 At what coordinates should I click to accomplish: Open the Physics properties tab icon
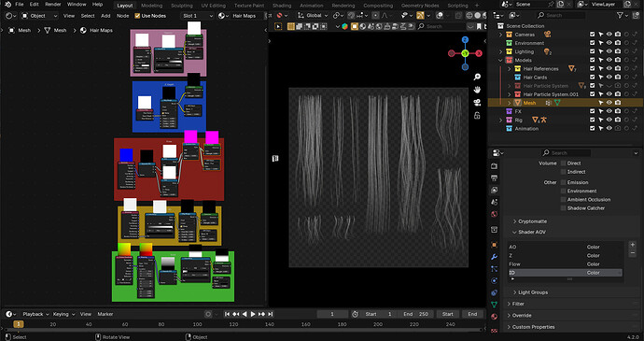[494, 281]
